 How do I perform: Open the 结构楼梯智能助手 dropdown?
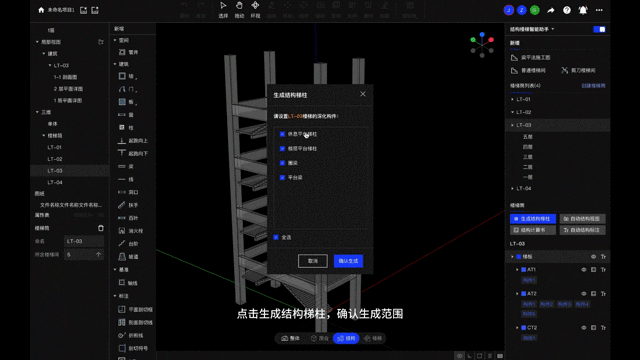532,29
